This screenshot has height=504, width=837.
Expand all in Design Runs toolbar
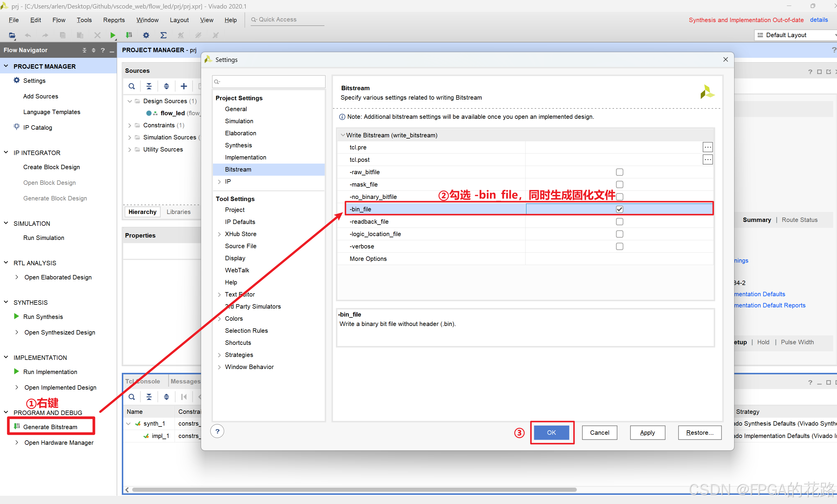click(166, 396)
